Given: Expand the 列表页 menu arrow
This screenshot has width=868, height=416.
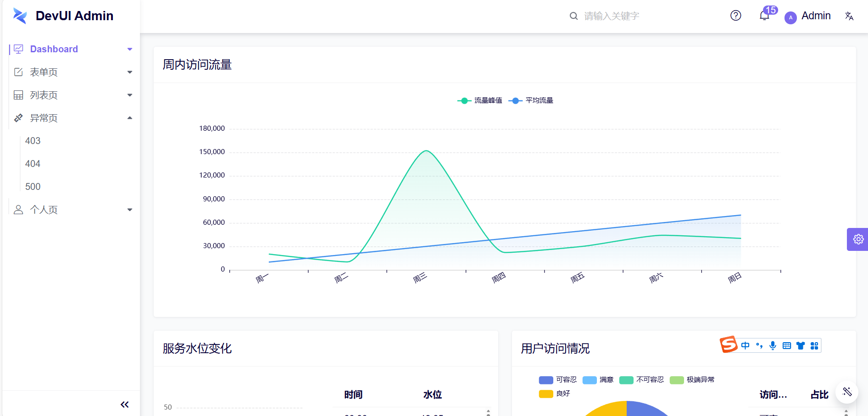Looking at the screenshot, I should (130, 95).
